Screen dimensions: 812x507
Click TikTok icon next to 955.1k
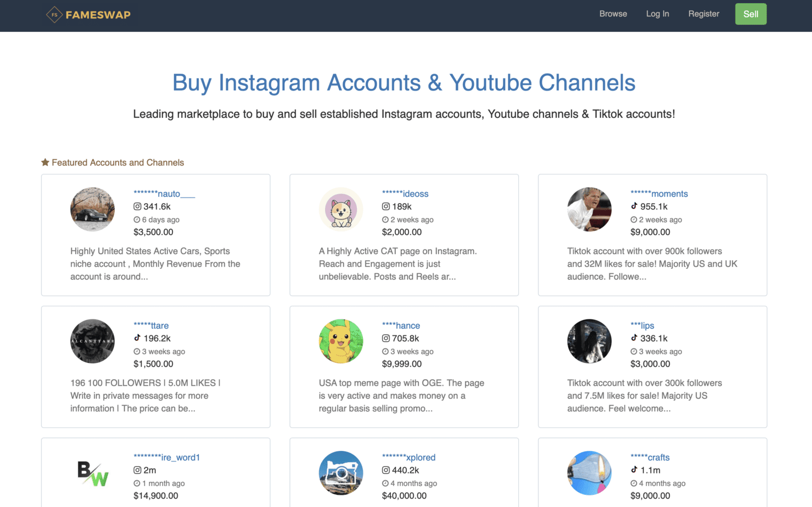(x=634, y=206)
